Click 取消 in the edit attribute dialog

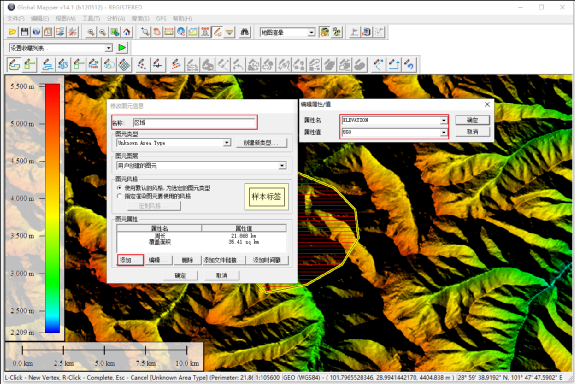[472, 132]
